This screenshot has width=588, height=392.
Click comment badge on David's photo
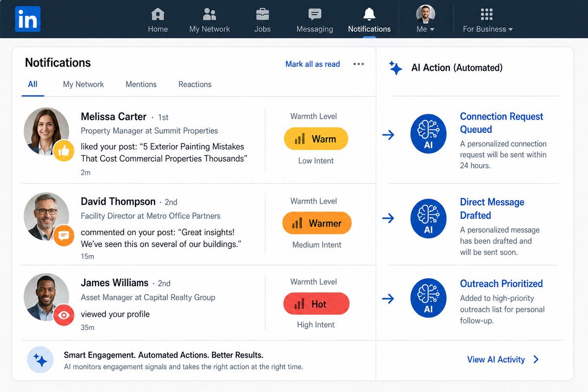coord(64,236)
